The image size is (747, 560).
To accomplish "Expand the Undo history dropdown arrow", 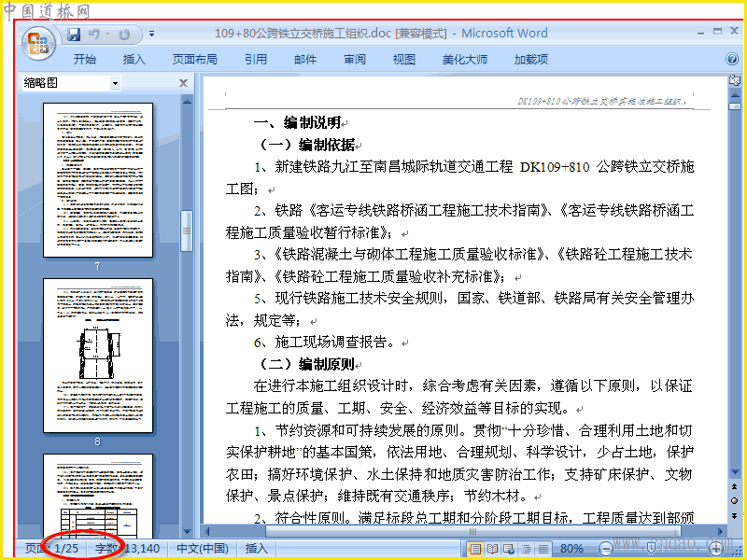I will click(107, 35).
